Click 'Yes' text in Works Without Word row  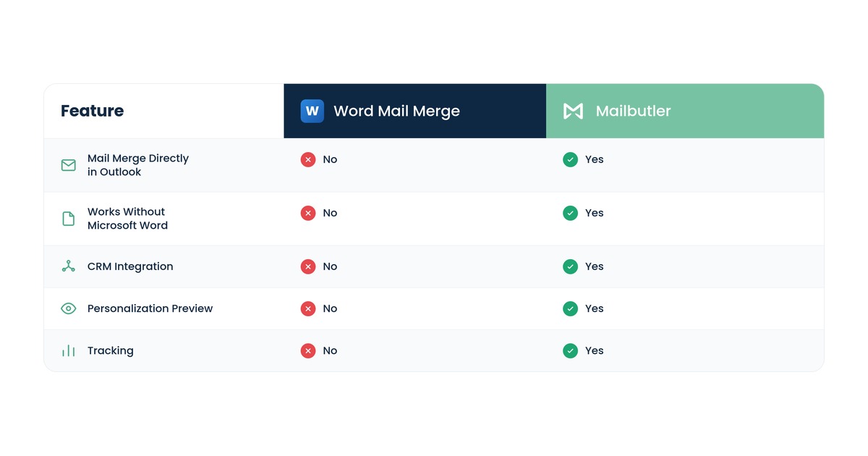coord(595,213)
